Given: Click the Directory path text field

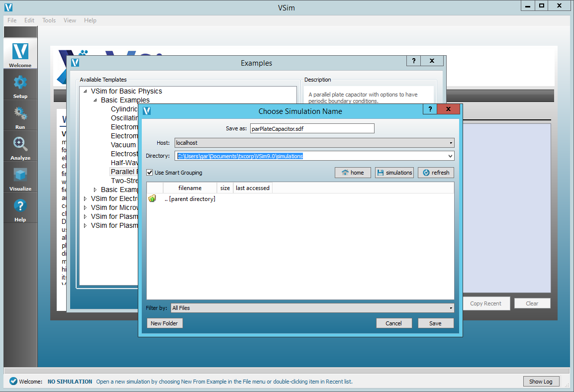Looking at the screenshot, I should coord(310,156).
